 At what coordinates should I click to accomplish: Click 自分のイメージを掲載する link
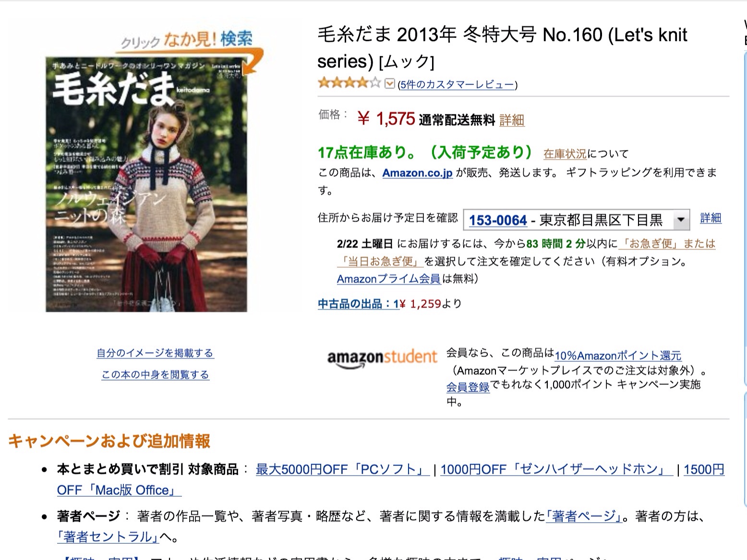[x=155, y=353]
